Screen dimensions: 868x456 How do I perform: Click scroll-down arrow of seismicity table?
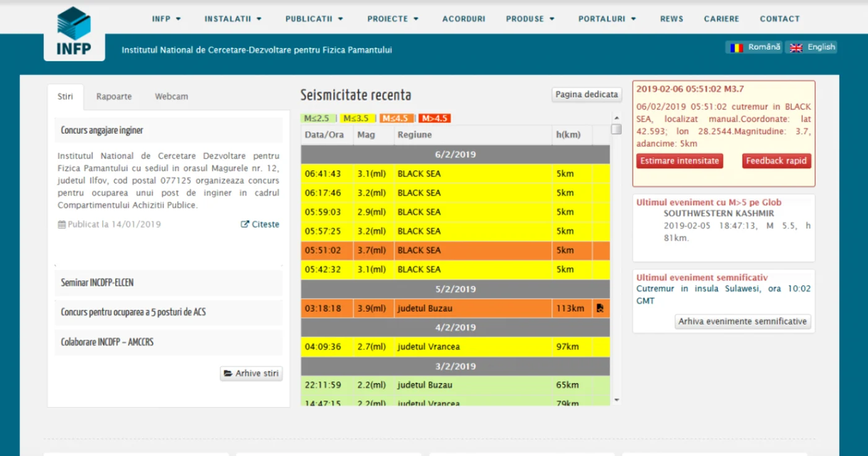[616, 400]
